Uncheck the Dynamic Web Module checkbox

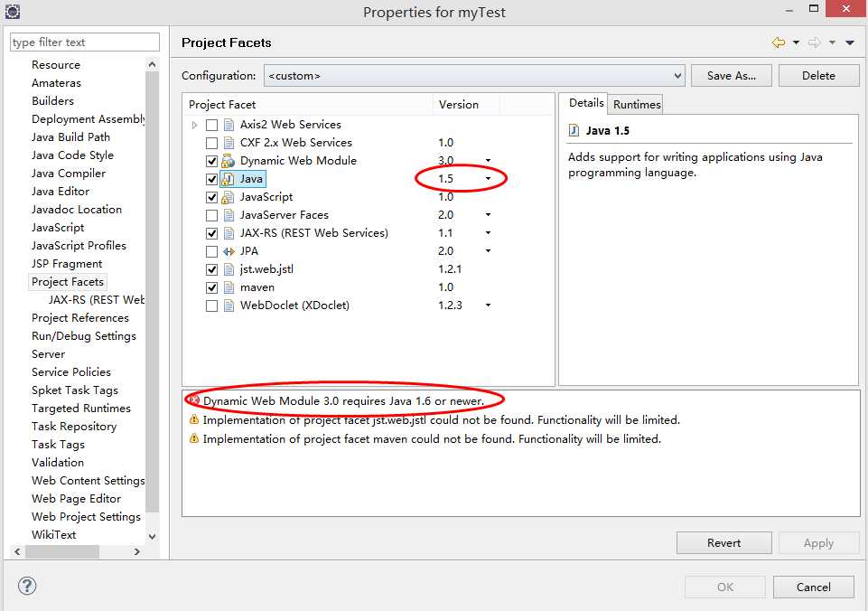[211, 161]
